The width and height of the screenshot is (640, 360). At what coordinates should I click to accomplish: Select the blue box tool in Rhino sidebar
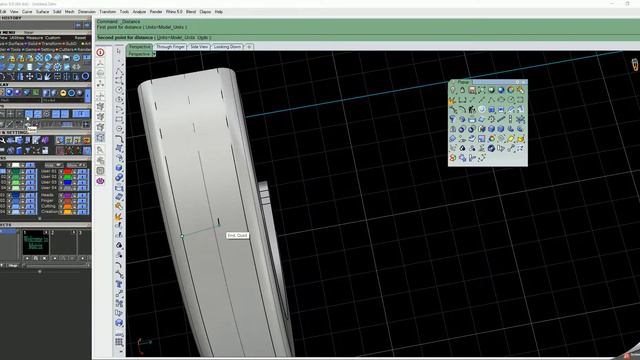[x=119, y=168]
